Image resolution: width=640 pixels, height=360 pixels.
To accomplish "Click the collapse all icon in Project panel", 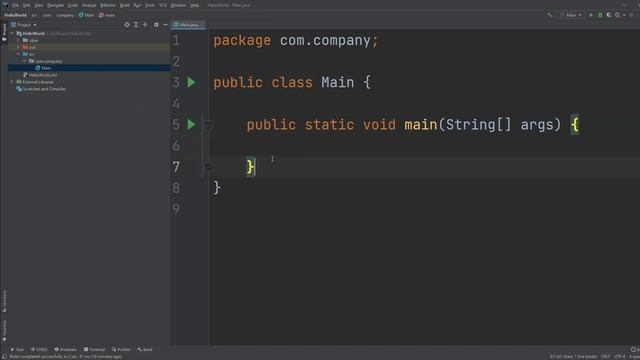I will tap(145, 25).
